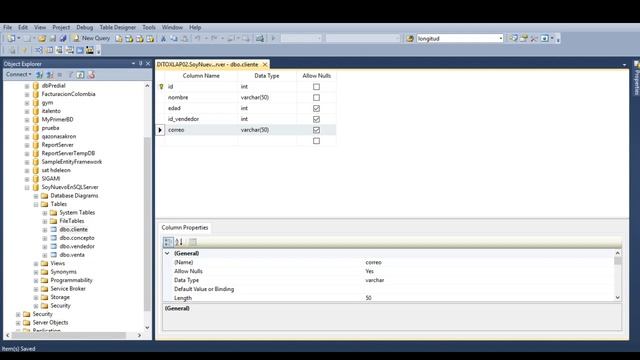
Task: Open Manage Indexes and Keys icon
Action: coord(49,50)
